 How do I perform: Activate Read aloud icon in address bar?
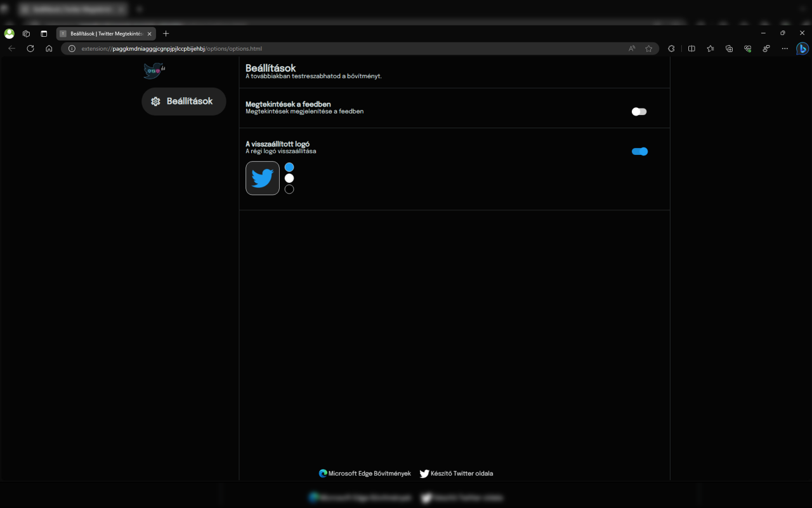(632, 48)
